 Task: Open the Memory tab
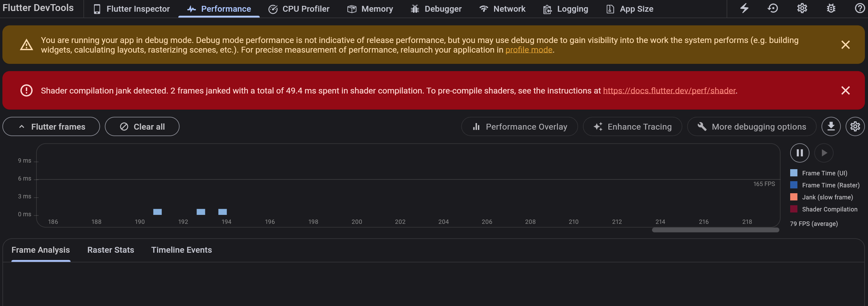[x=370, y=9]
